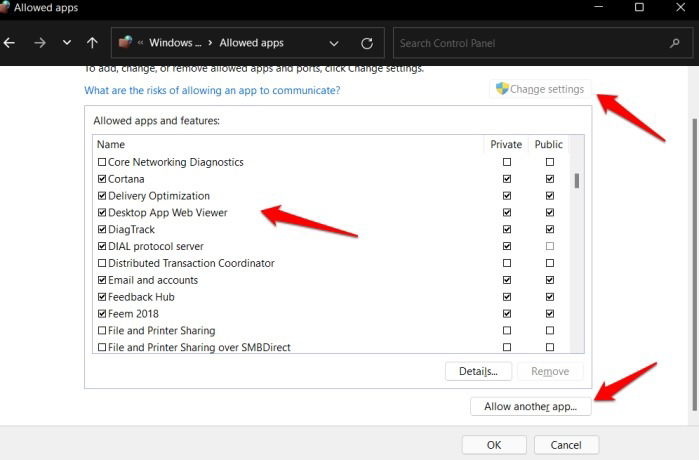Viewport: 699px width, 460px height.
Task: Enable Core Networking Diagnostics checkbox
Action: tap(102, 162)
